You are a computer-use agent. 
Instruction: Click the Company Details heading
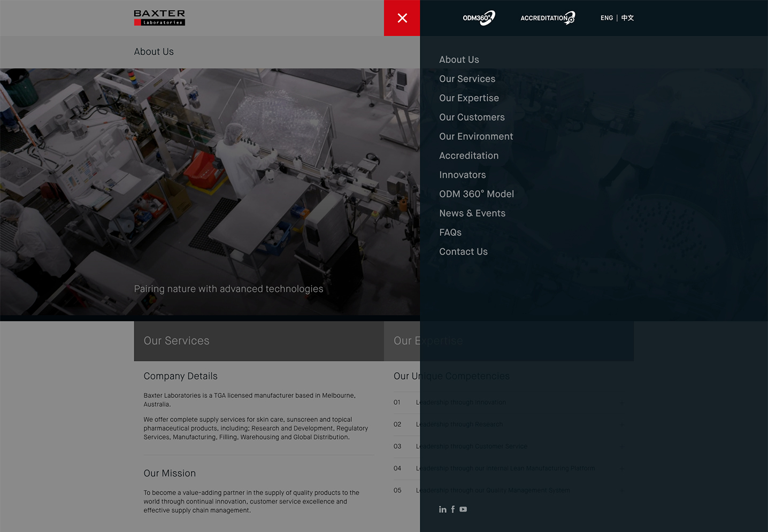[x=180, y=376]
